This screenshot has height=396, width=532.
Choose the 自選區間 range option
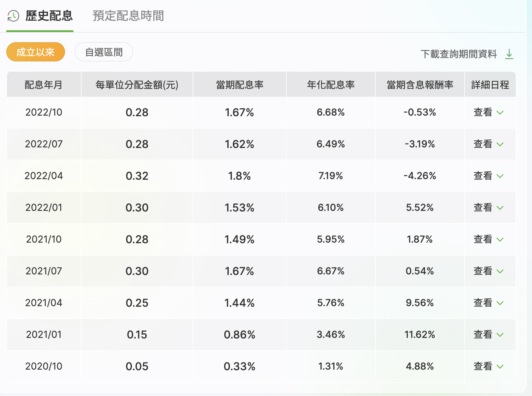tap(104, 52)
